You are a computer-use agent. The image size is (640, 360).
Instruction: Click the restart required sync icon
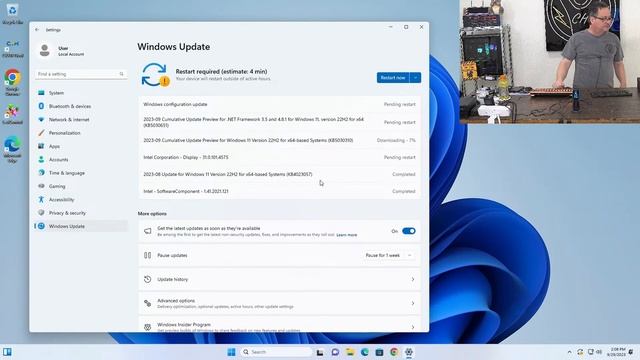click(x=155, y=75)
